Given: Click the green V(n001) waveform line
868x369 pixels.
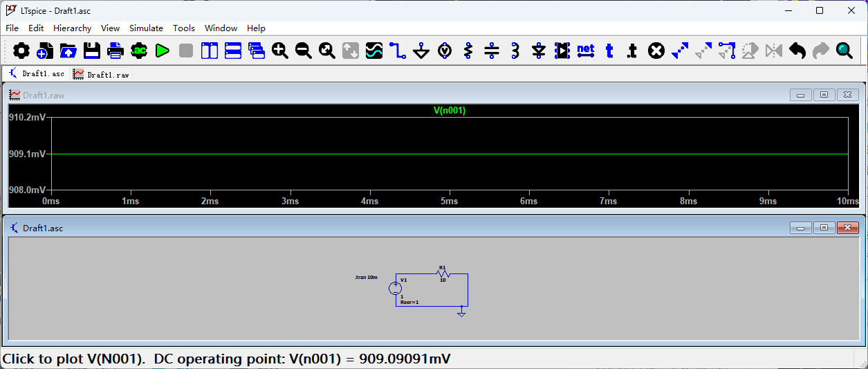Looking at the screenshot, I should [x=450, y=154].
